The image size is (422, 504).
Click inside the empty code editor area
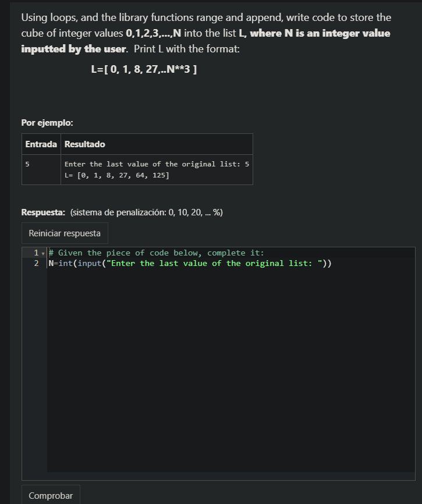point(230,370)
